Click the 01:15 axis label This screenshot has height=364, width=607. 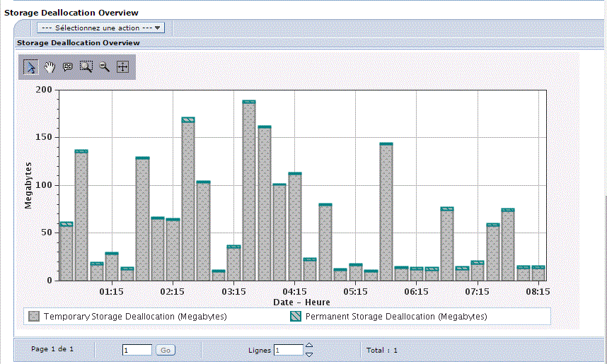click(x=111, y=292)
